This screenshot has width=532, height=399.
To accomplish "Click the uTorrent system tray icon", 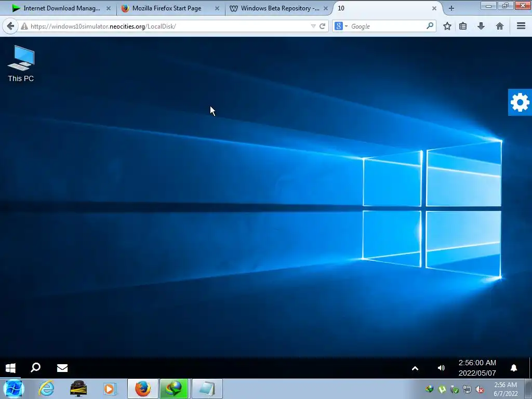I will click(x=442, y=389).
